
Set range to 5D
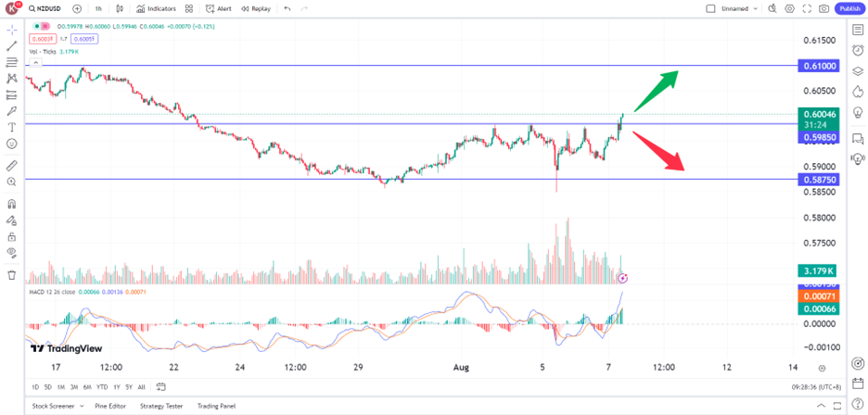click(48, 387)
